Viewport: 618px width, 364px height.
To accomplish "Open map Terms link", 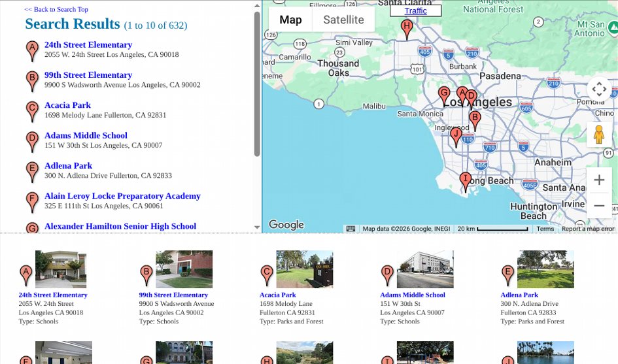I will pos(545,229).
